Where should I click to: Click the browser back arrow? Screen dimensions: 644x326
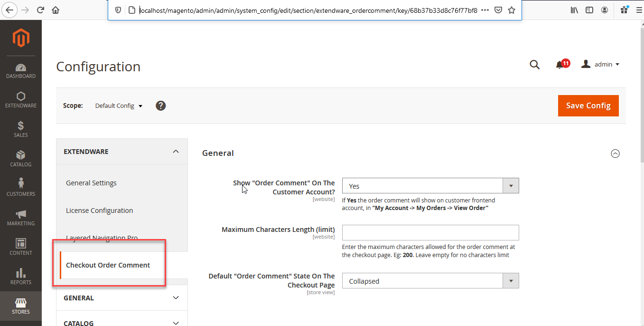(x=10, y=10)
